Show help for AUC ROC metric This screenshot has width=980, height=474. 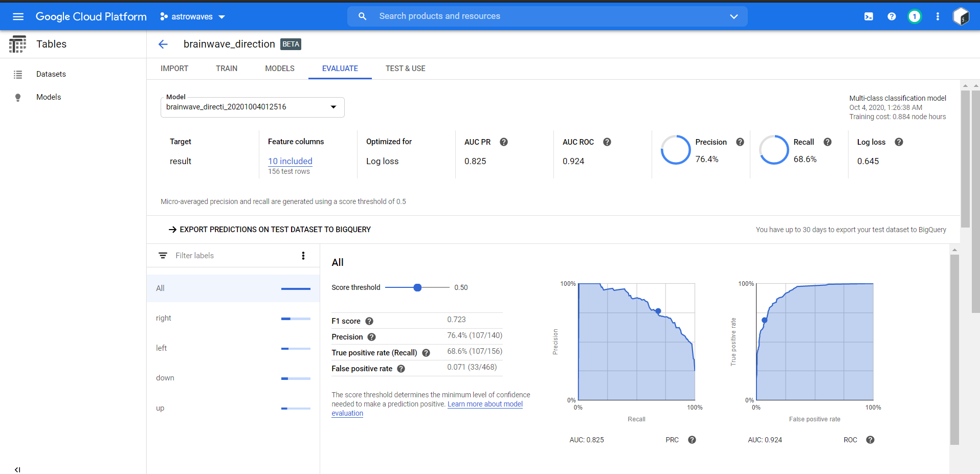(x=607, y=142)
